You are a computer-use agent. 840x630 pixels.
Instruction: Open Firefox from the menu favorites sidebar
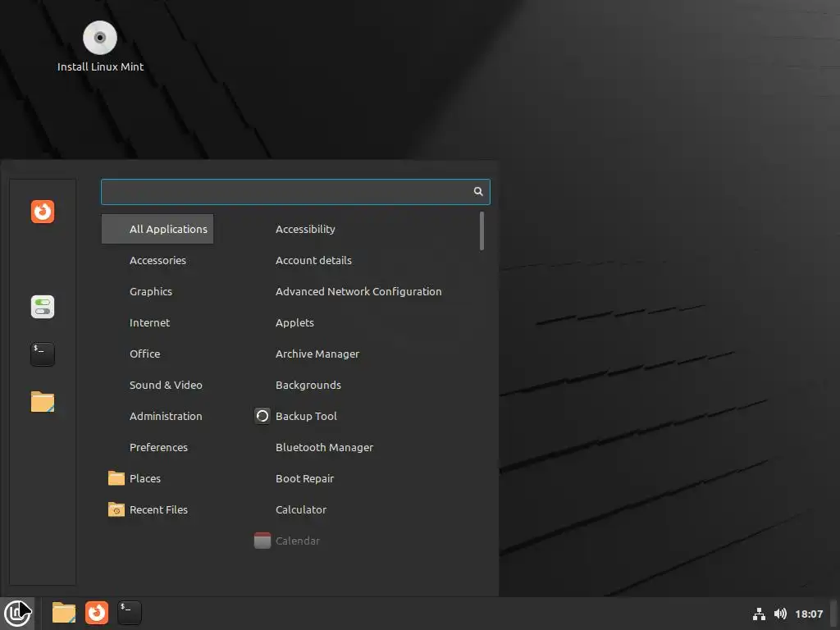pyautogui.click(x=43, y=212)
